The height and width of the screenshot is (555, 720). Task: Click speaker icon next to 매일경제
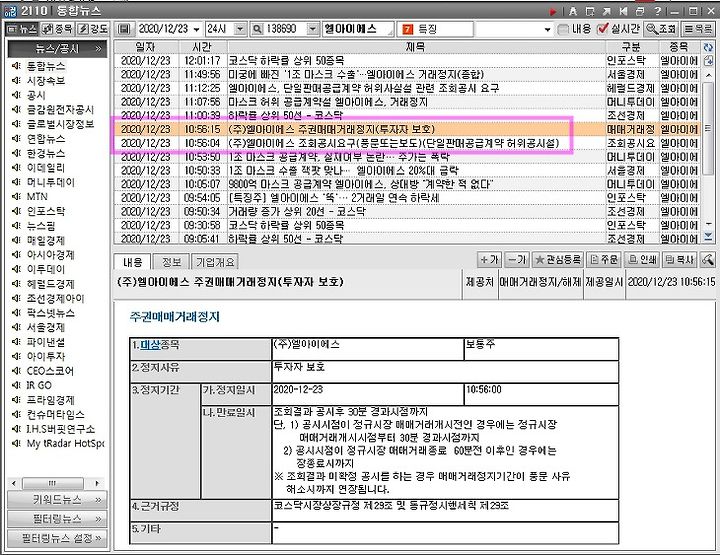click(17, 241)
